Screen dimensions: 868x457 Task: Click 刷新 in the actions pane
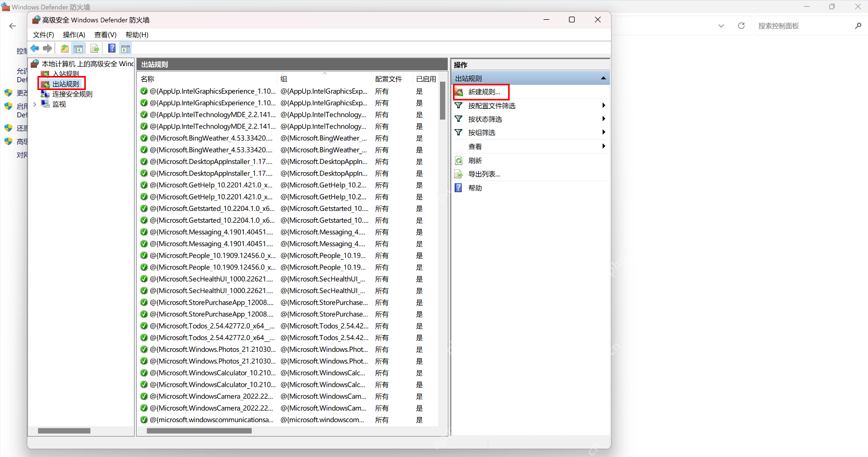[x=475, y=161]
